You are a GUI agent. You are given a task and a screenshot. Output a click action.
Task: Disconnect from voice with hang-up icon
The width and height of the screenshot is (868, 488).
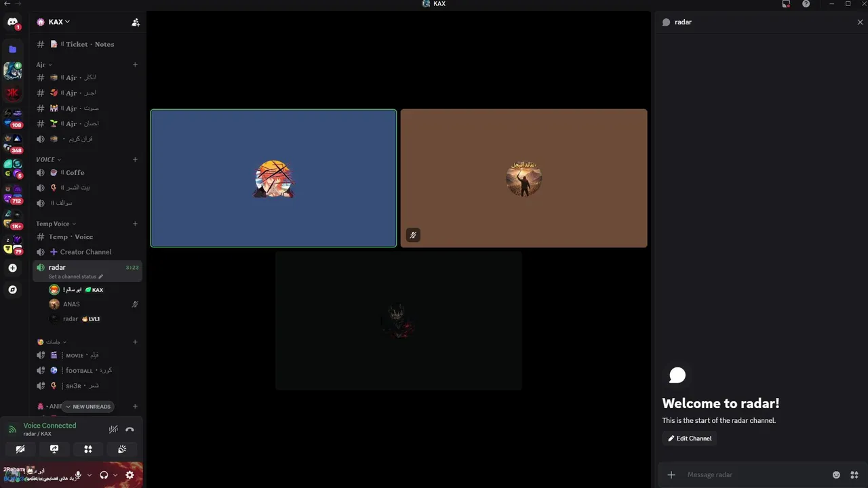pos(130,429)
